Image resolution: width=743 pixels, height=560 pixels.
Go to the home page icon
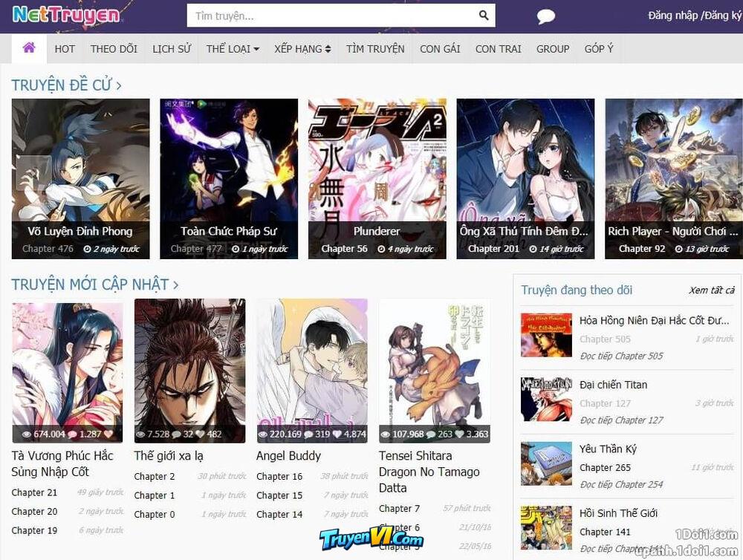(x=29, y=48)
